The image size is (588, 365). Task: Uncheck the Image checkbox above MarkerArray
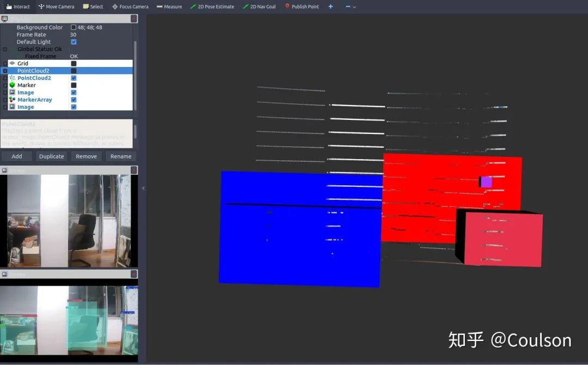73,92
